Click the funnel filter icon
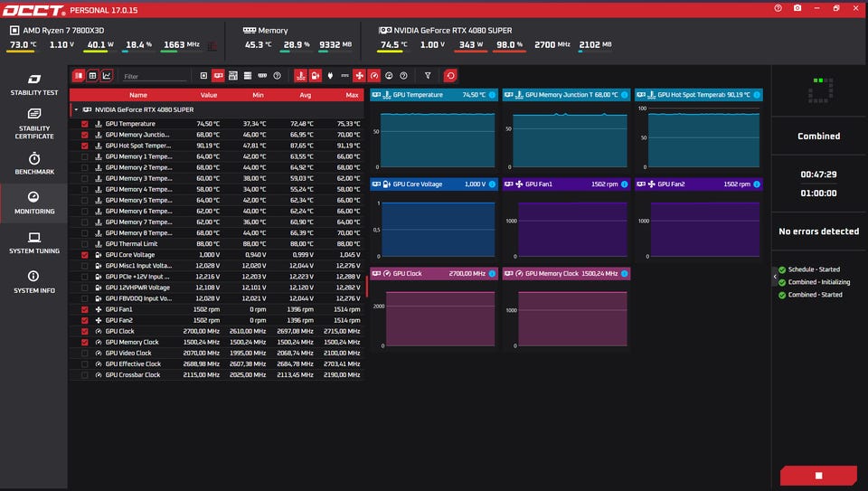The width and height of the screenshot is (868, 491). (x=428, y=76)
